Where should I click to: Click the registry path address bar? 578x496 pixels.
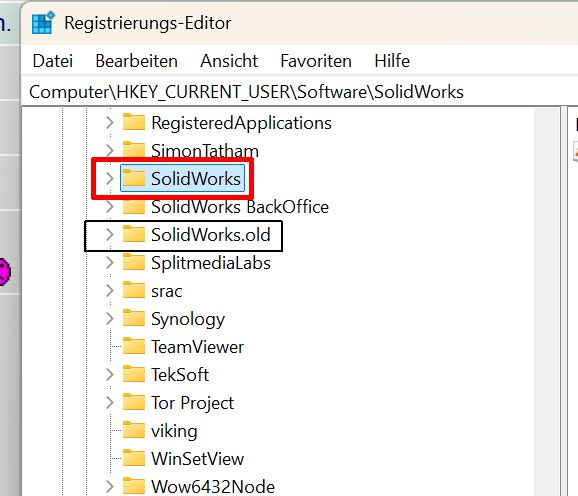[299, 92]
